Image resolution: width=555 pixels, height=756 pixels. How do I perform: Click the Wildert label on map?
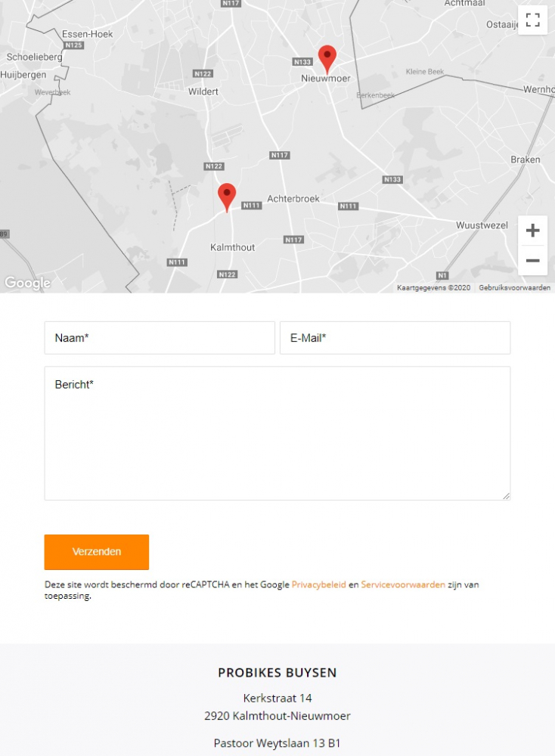pyautogui.click(x=203, y=91)
